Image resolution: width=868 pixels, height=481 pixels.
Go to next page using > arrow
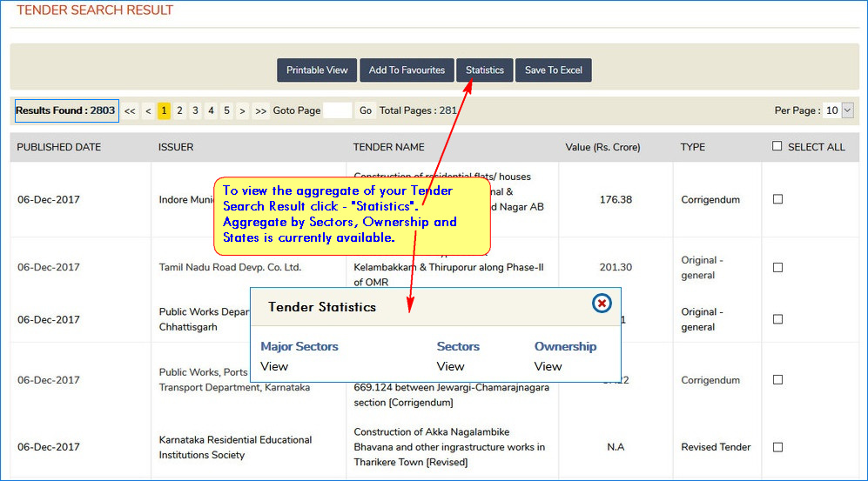point(242,110)
